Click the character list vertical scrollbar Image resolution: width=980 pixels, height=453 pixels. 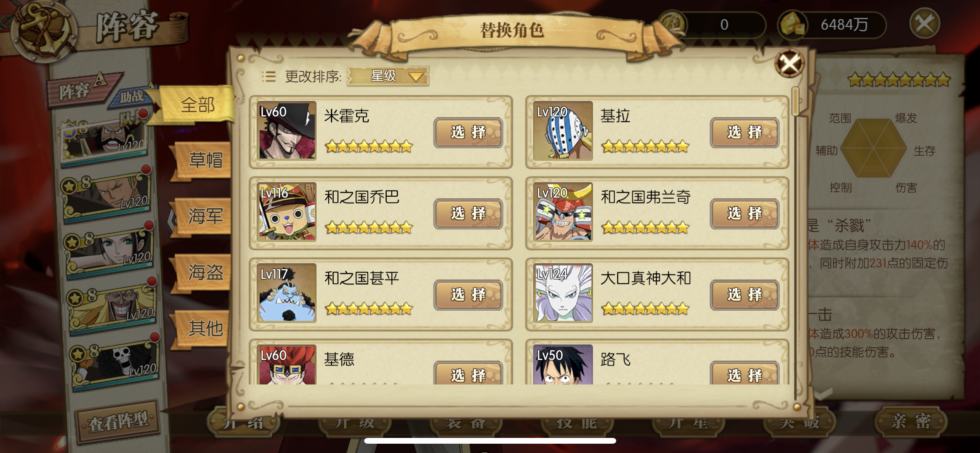point(795,244)
